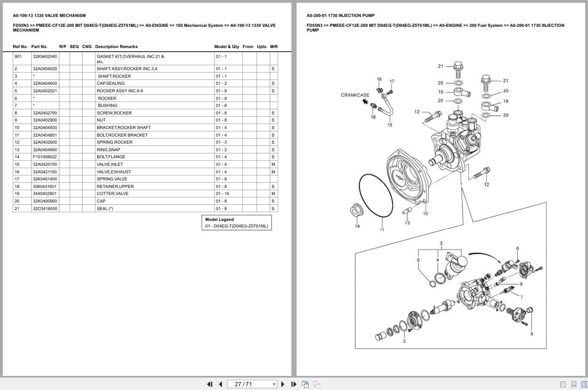
Task: Click the CRANKCASE label in diagram
Action: [355, 95]
